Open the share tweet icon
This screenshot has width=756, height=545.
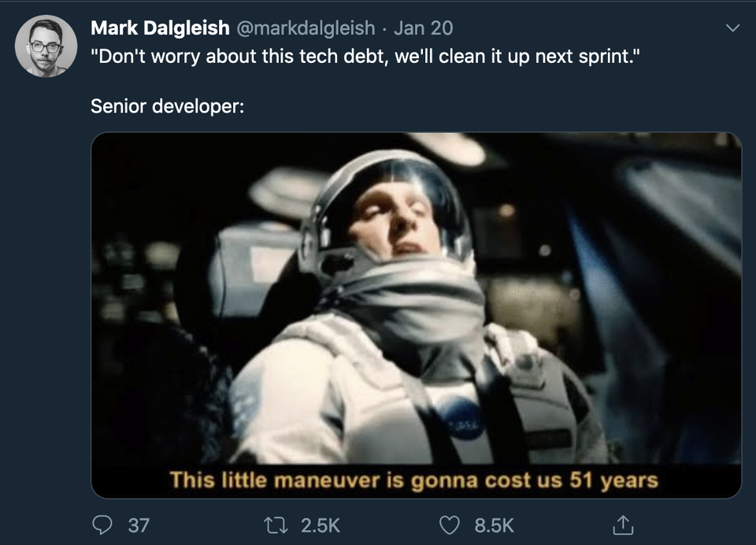point(622,525)
